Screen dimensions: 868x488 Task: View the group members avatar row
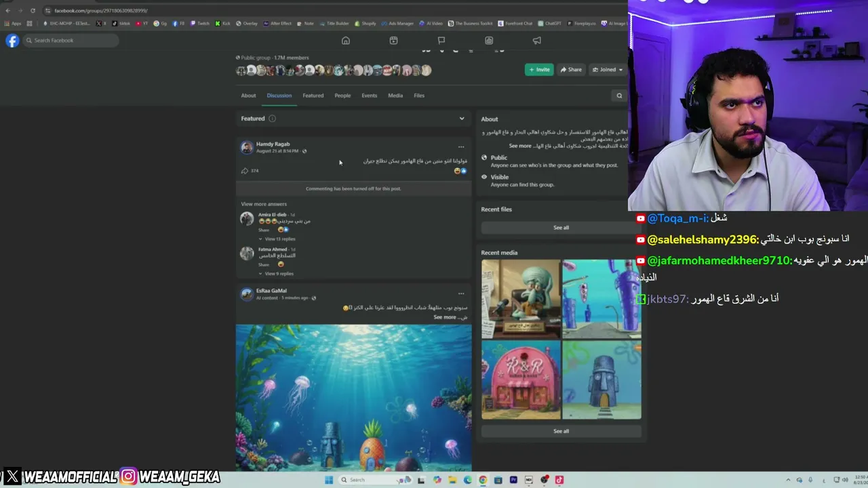[x=334, y=70]
